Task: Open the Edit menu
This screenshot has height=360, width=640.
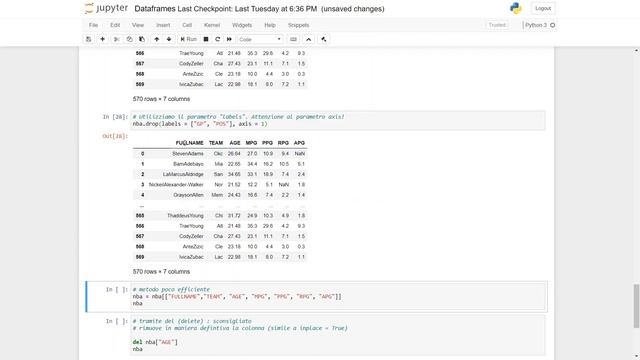Action: [115, 25]
